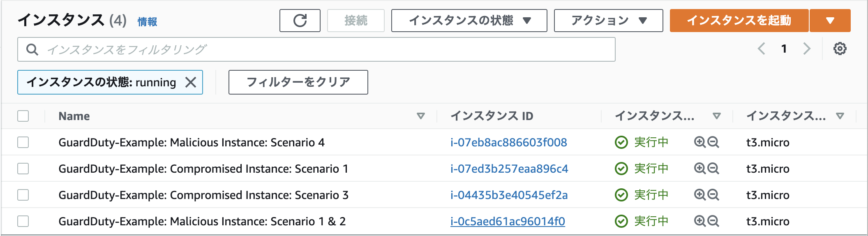
Task: Select GuardDuty-Example: Compromised Instance: Scenario 3 name
Action: (203, 195)
